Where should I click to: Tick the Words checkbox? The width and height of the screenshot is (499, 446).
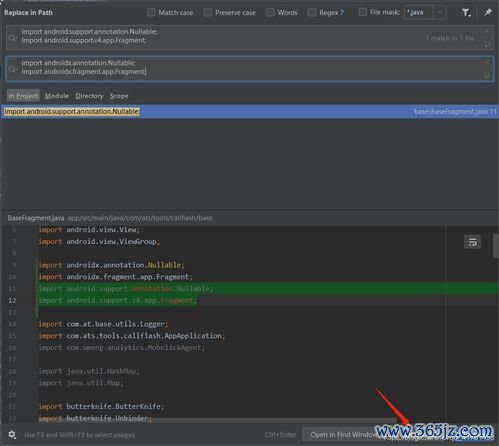(x=270, y=13)
